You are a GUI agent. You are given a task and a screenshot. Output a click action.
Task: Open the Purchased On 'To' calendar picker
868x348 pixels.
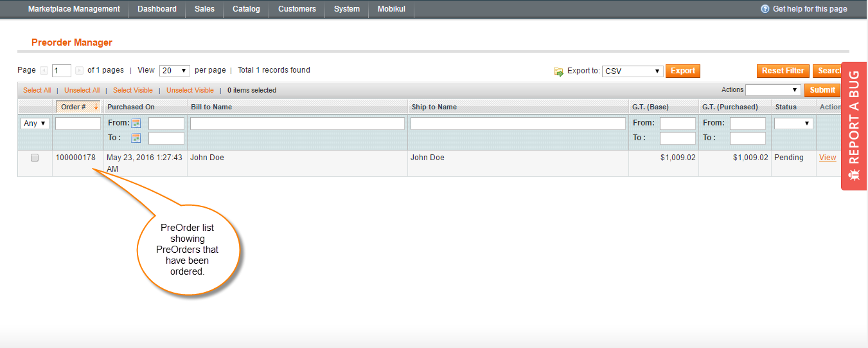136,138
